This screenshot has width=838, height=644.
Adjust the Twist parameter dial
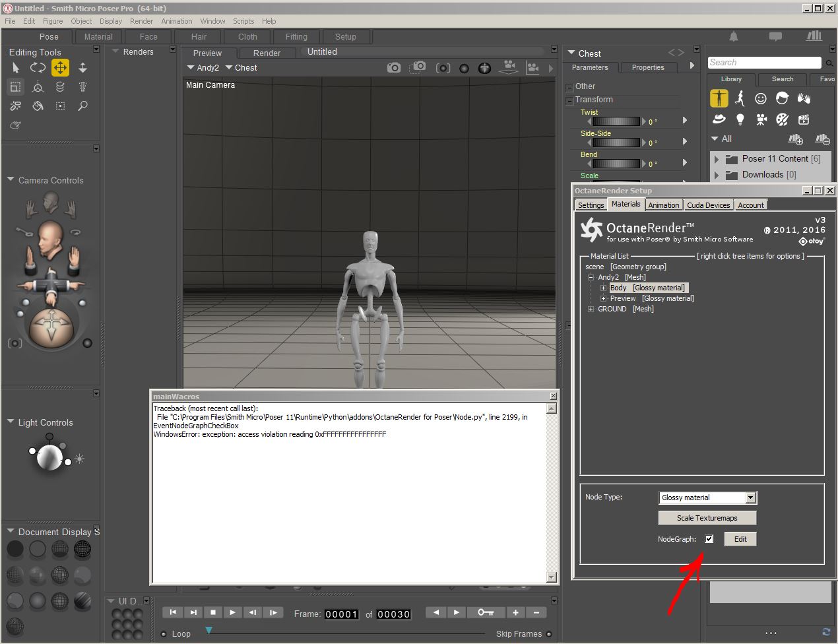pos(616,121)
